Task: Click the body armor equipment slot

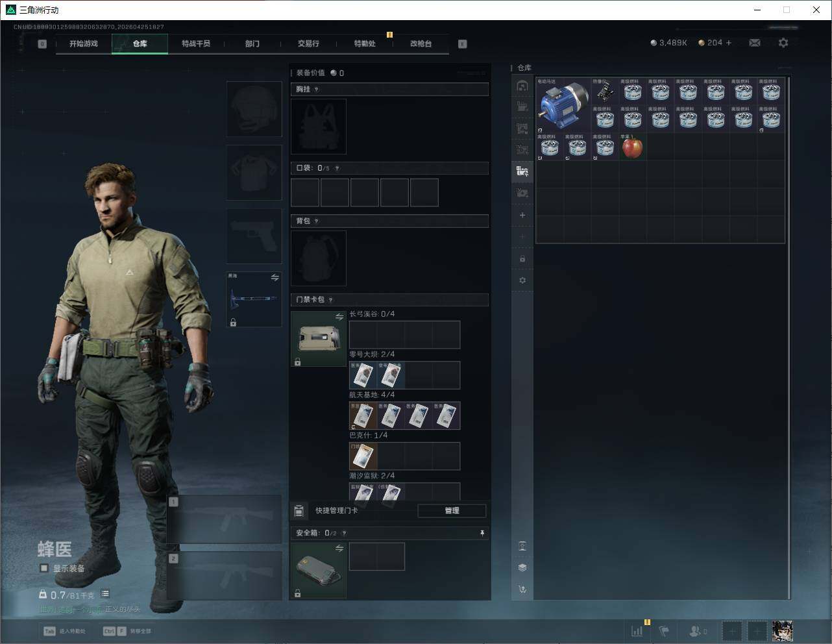Action: (x=254, y=173)
